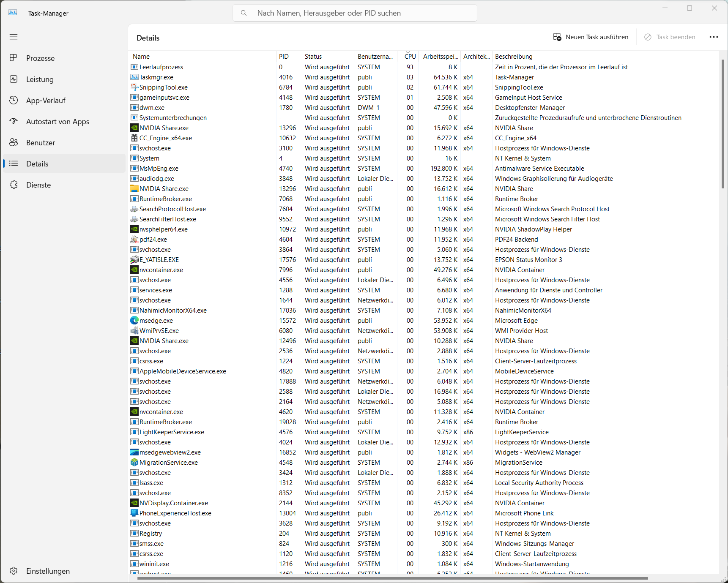Select the AppleMobileDeviceService.exe icon
The width and height of the screenshot is (728, 583).
pos(134,371)
